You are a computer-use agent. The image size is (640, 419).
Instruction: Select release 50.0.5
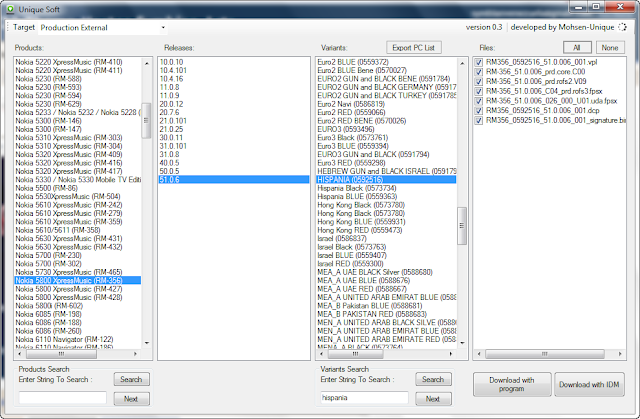169,171
